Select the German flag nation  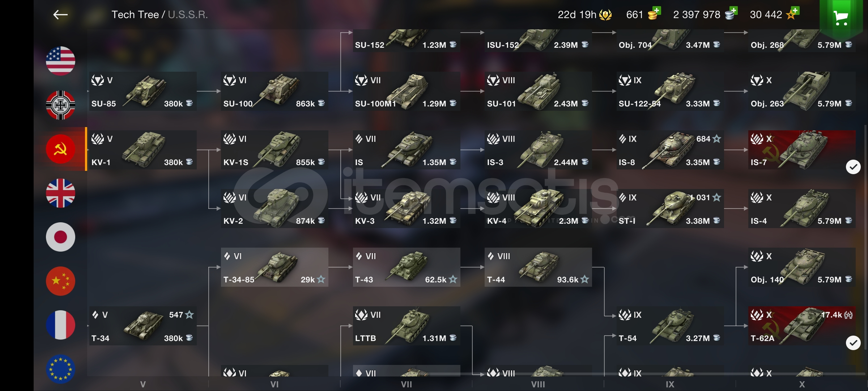pos(60,105)
